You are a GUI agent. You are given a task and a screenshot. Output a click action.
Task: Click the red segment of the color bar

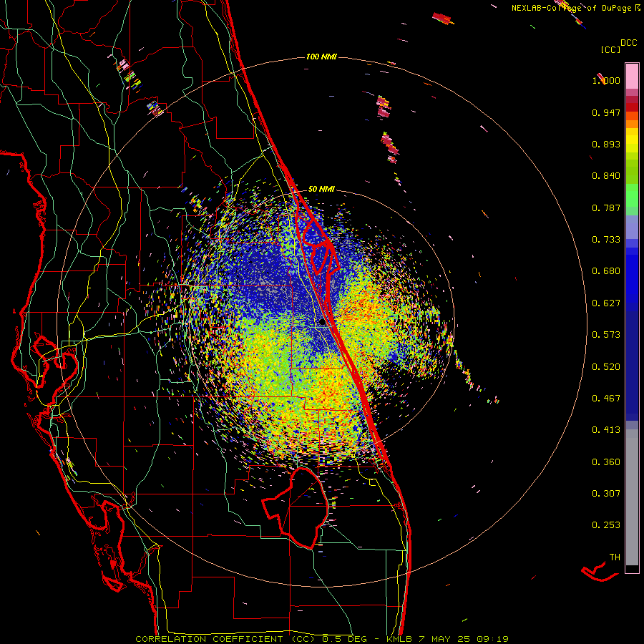click(632, 107)
